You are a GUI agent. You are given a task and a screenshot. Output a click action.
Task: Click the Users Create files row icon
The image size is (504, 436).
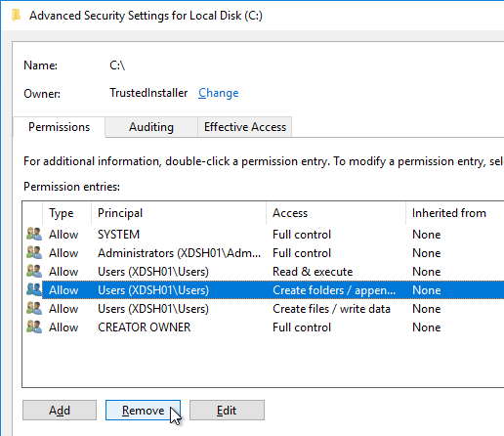[x=34, y=308]
